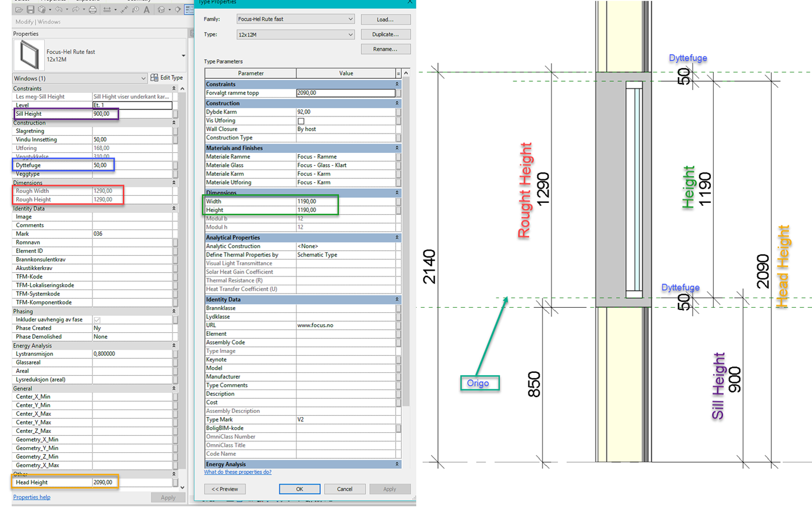Open the Default 3D View icon
This screenshot has height=510, width=812.
(161, 9)
